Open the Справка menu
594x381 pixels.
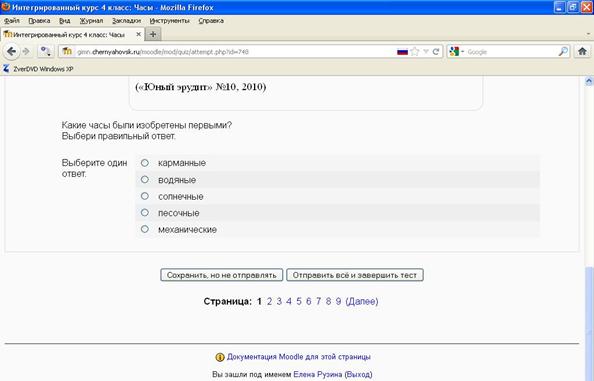pos(211,21)
